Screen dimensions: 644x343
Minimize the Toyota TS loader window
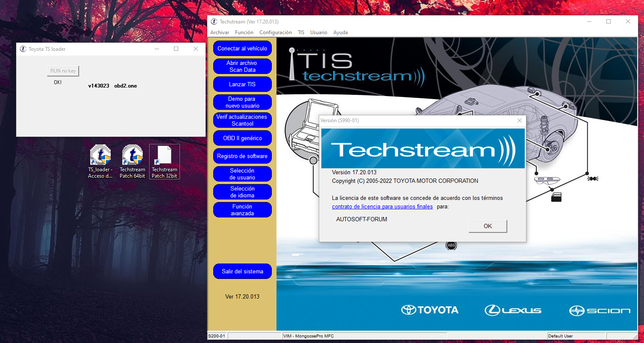157,49
